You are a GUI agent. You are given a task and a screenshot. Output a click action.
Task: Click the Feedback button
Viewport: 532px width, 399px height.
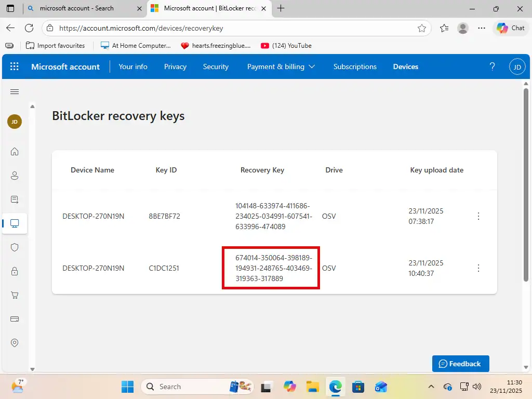pyautogui.click(x=460, y=364)
